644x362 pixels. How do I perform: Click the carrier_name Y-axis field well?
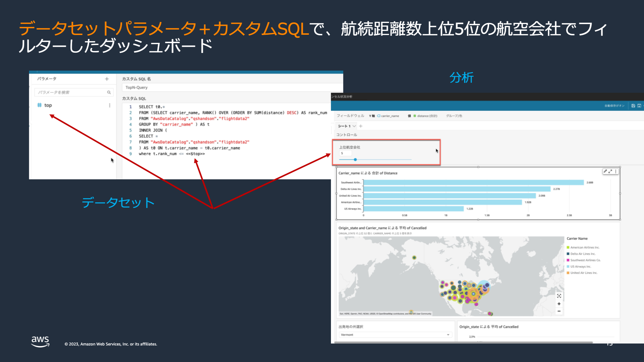tap(390, 116)
